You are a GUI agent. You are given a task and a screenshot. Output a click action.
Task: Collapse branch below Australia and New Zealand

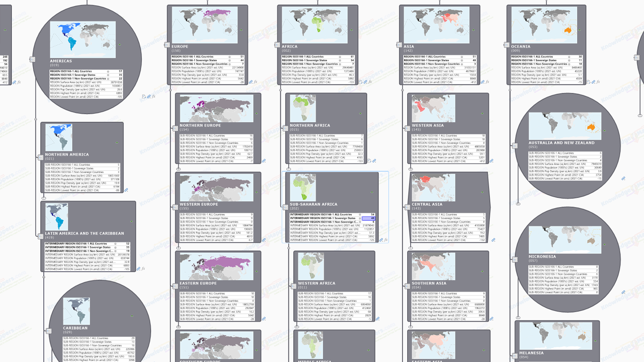[518, 204]
